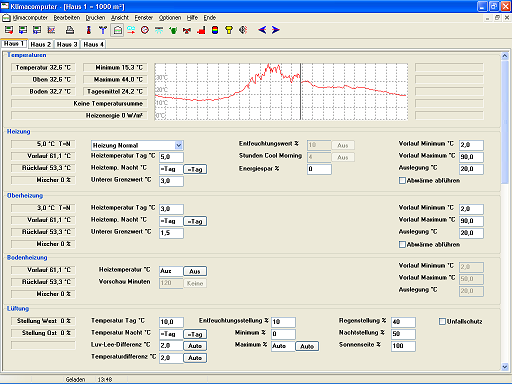Switch to the Haus 2 tab

pyautogui.click(x=41, y=44)
